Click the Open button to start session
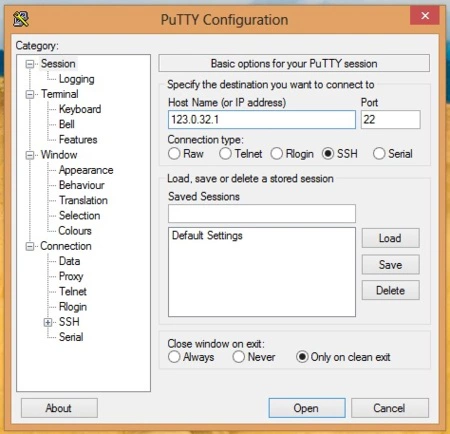450x434 pixels. click(x=307, y=408)
